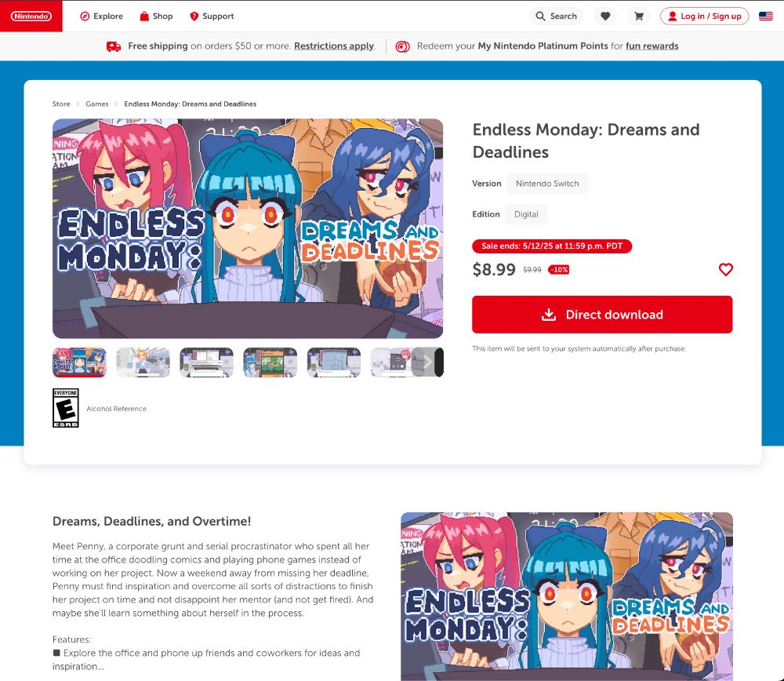Viewport: 784px width, 681px height.
Task: Click the Platinum Points coin icon
Action: coord(402,46)
